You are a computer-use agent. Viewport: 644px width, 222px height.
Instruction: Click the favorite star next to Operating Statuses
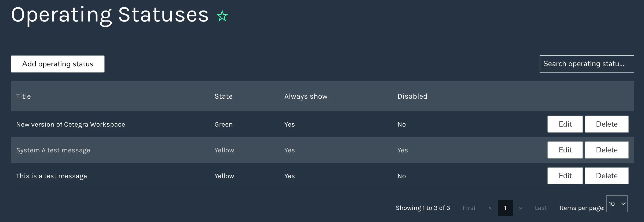[222, 16]
